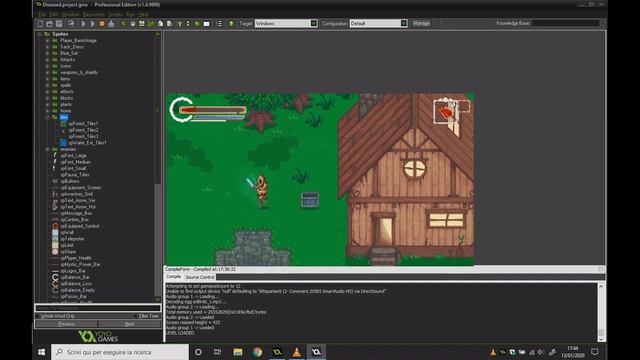The height and width of the screenshot is (360, 640).
Task: Click the green arrow icon before Target
Action: tap(231, 24)
